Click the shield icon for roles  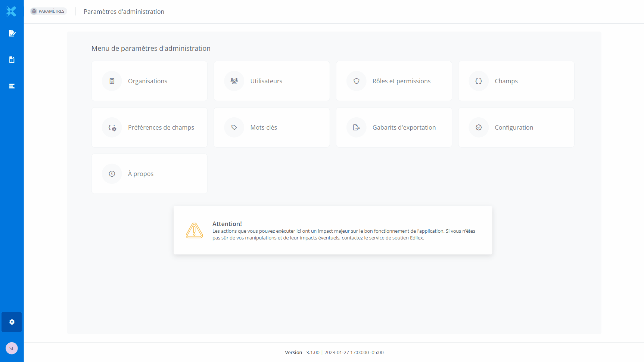click(357, 81)
